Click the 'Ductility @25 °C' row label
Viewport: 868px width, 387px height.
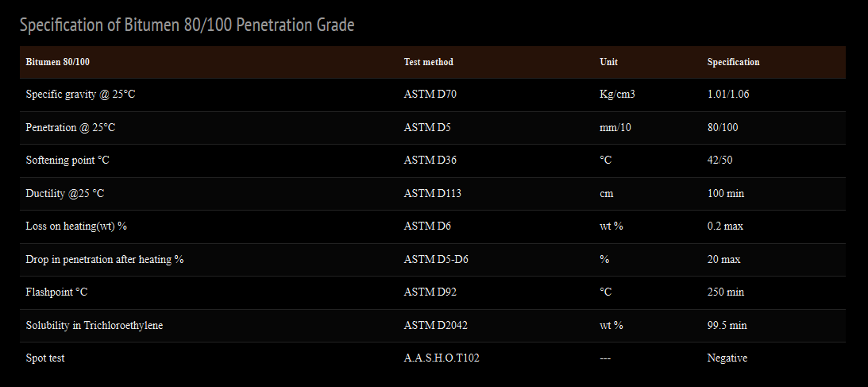[x=65, y=193]
